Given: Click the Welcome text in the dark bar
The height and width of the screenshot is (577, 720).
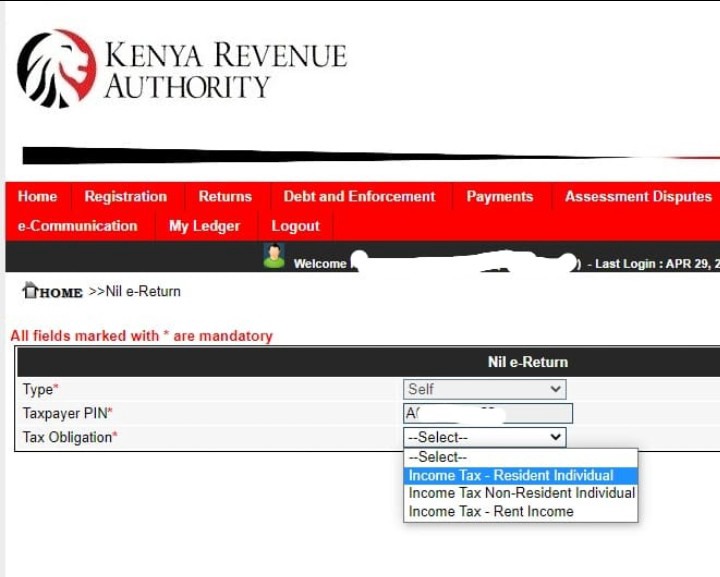Looking at the screenshot, I should (x=320, y=263).
